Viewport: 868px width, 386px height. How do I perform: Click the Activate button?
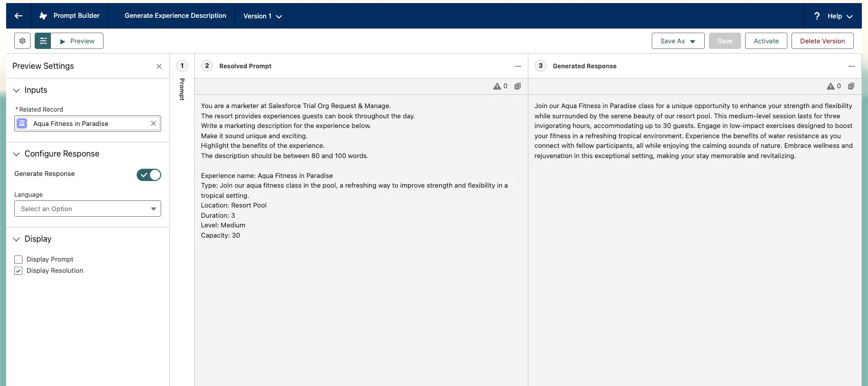(x=766, y=41)
